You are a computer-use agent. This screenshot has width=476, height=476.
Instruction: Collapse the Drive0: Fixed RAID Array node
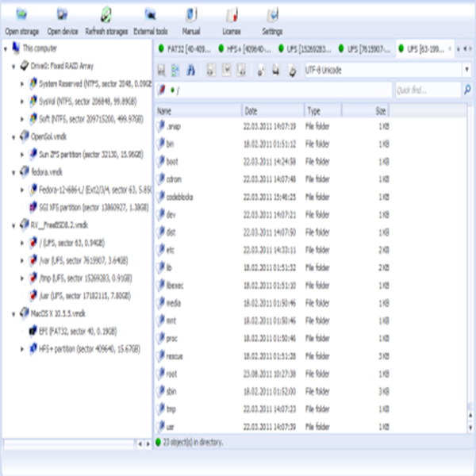pos(14,67)
